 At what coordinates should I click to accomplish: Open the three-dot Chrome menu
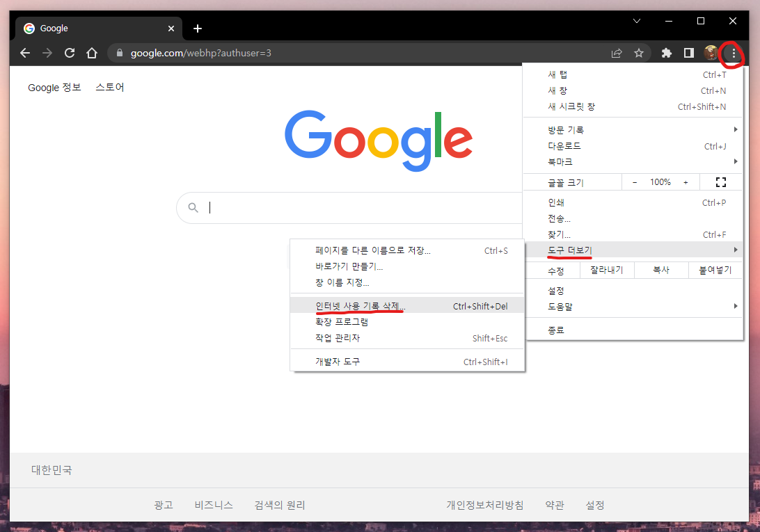[x=734, y=54]
